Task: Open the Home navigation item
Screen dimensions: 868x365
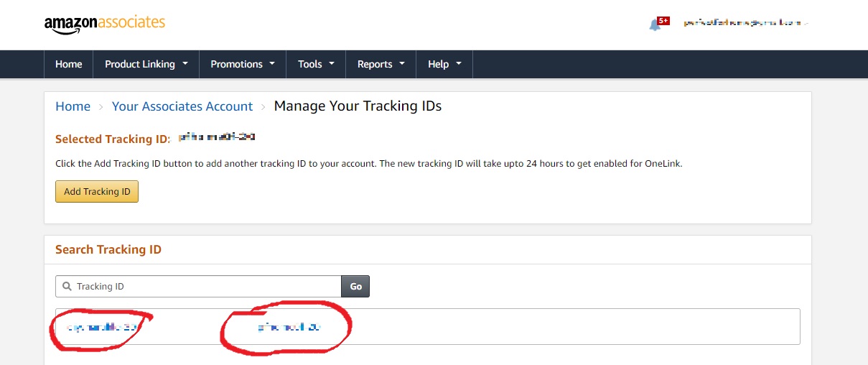Action: (69, 64)
